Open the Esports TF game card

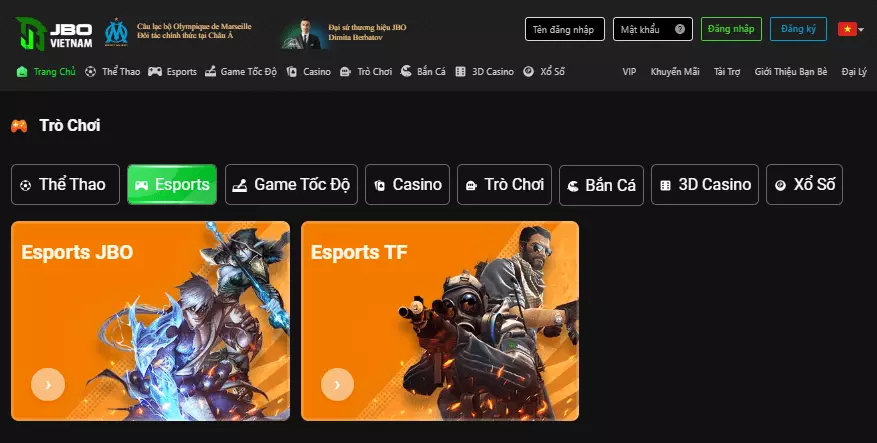[440, 321]
